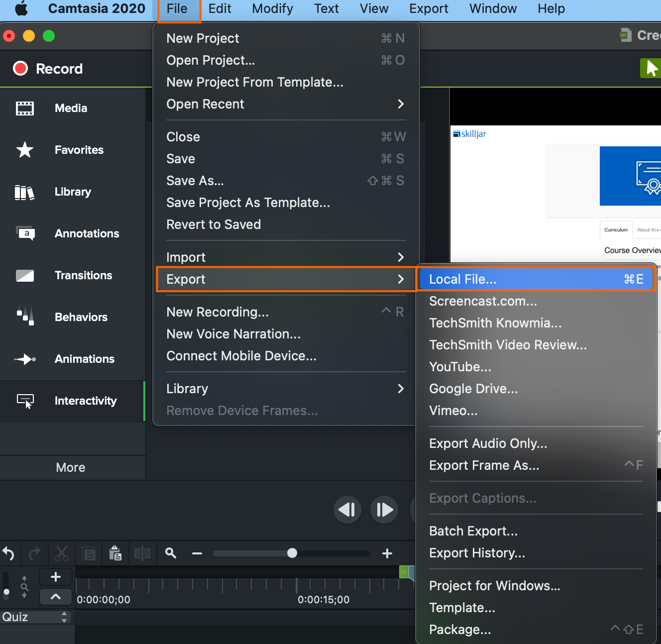Click the Paste clipboard icon

tap(115, 553)
